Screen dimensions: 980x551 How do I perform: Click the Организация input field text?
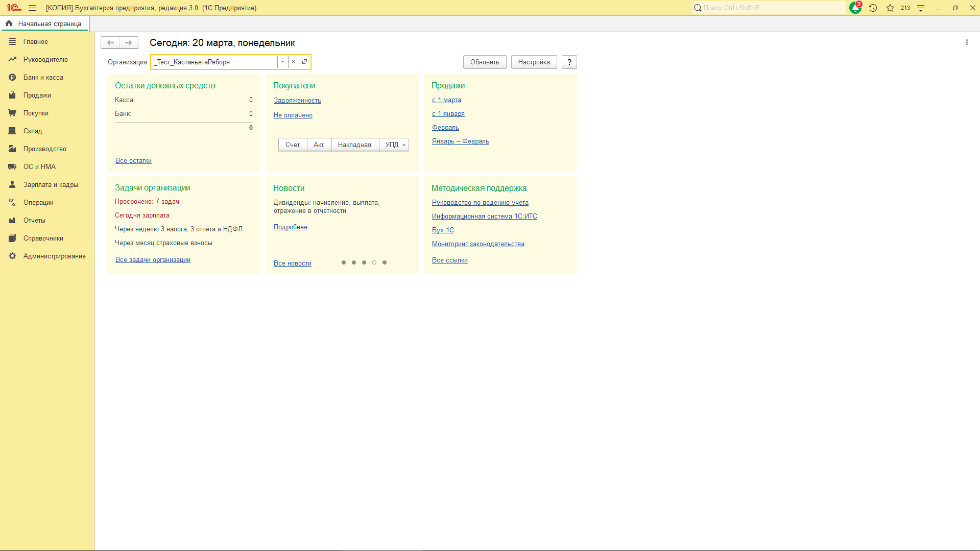coord(214,62)
